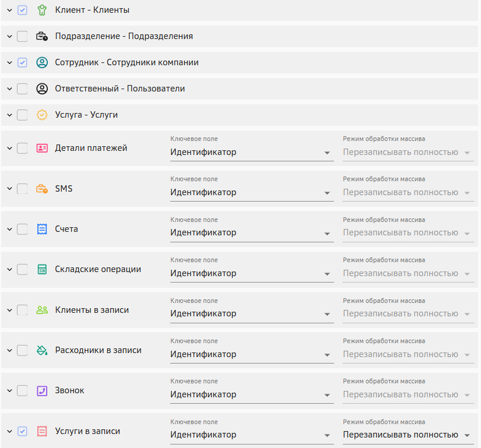This screenshot has width=481, height=448.
Task: Expand the Сотрудник - Сотрудники компании chevron
Action: click(x=9, y=62)
